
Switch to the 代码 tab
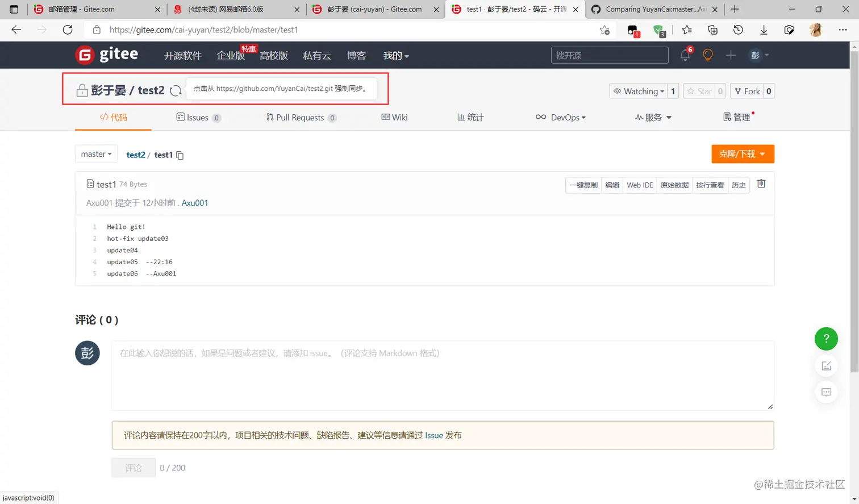(113, 117)
